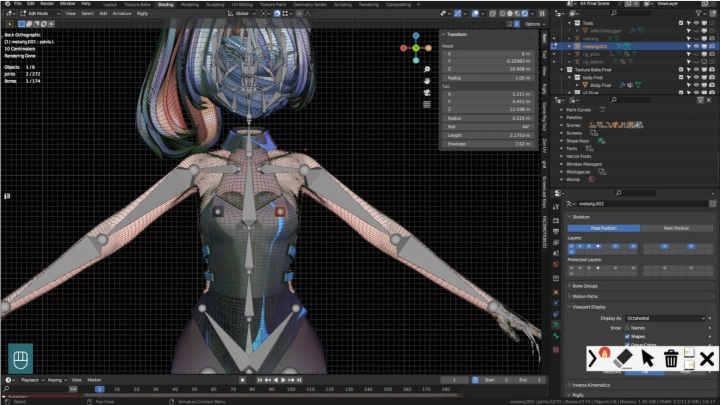Edit the Tail Roll value field

(487, 127)
